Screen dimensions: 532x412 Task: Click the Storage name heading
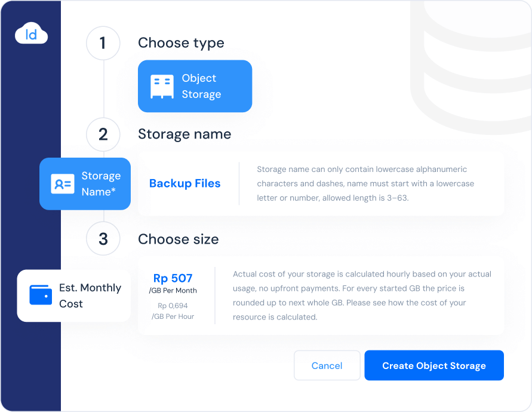point(184,134)
